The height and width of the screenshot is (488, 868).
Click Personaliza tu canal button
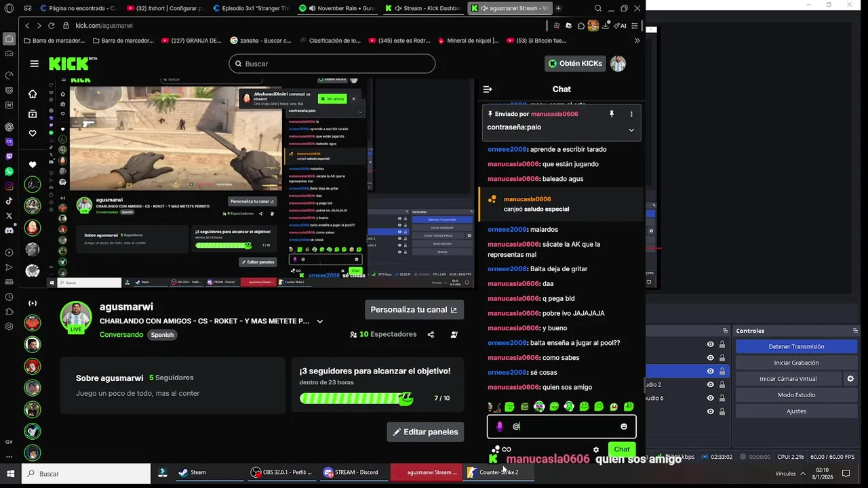click(414, 310)
